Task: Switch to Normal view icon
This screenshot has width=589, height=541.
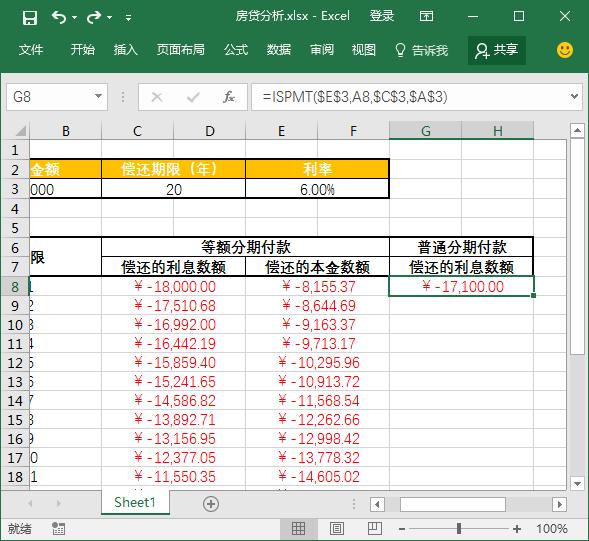Action: 298,529
